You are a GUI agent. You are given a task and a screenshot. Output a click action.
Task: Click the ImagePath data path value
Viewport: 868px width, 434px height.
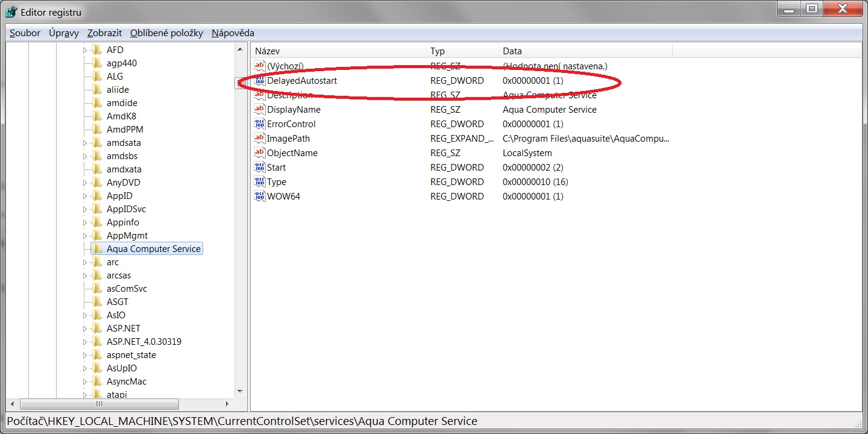click(586, 139)
